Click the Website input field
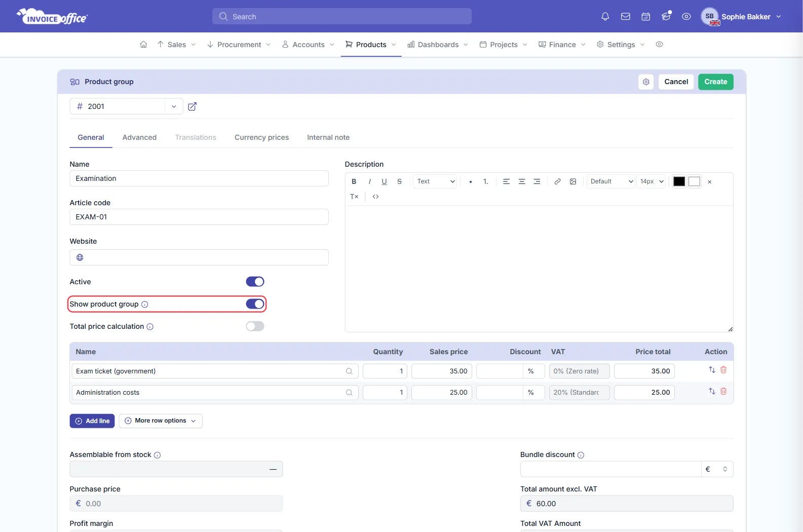This screenshot has height=532, width=803. [x=199, y=257]
